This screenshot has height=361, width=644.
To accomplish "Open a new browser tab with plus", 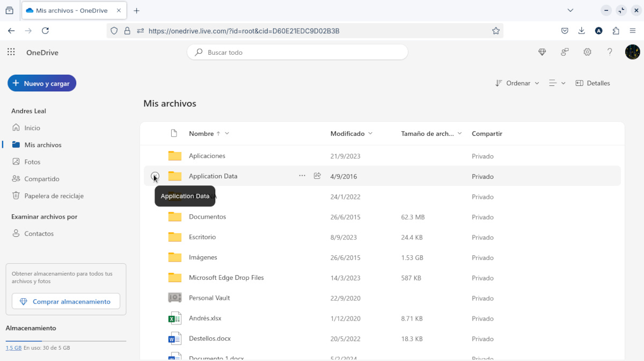I will (x=136, y=10).
